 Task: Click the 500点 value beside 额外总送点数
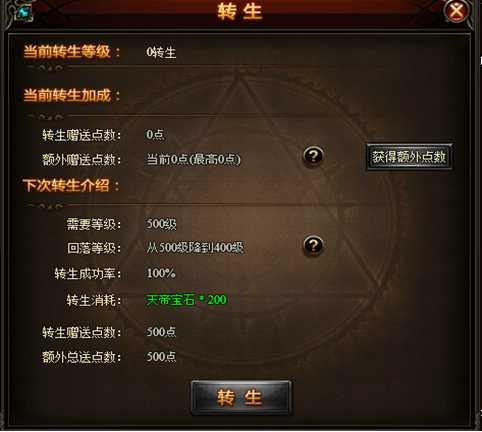click(x=161, y=357)
